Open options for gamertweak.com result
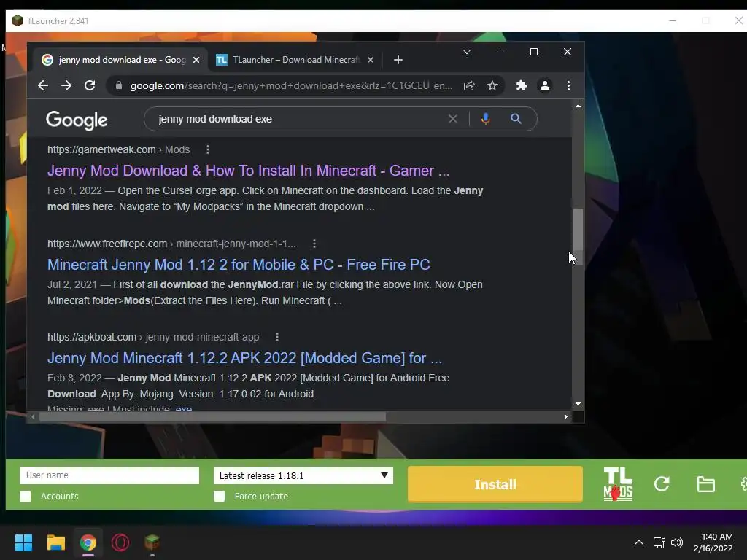Screen dimensions: 747x560 click(x=208, y=149)
